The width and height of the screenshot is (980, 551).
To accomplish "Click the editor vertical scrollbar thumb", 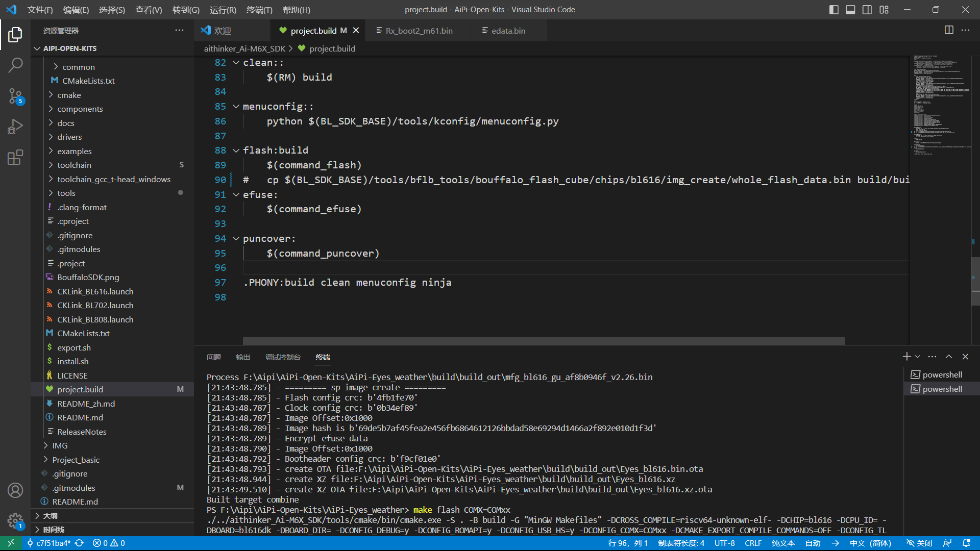I will [975, 282].
